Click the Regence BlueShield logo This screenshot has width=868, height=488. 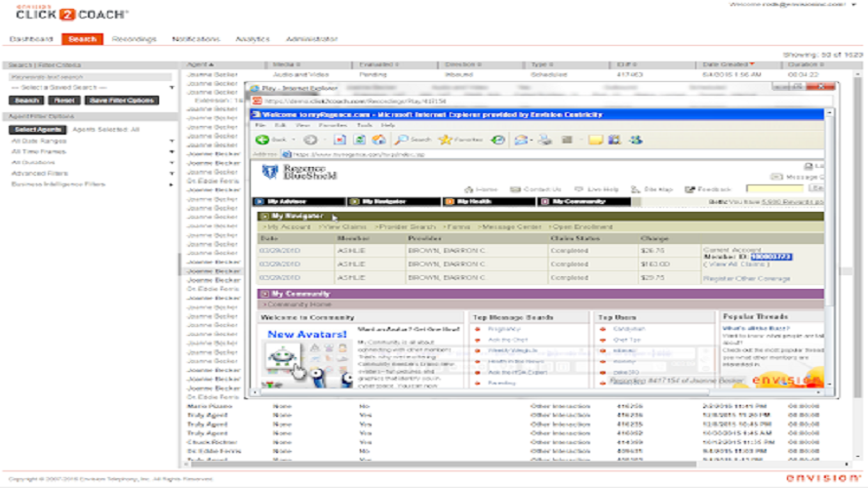click(299, 172)
